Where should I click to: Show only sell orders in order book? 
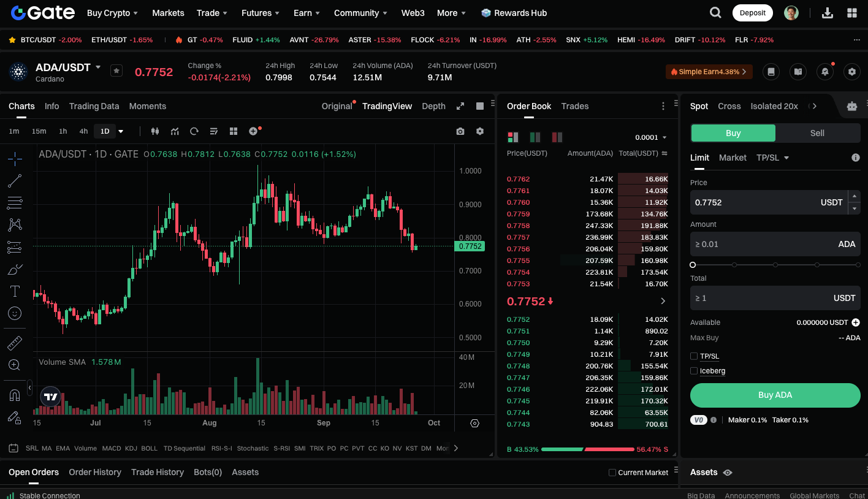(557, 137)
